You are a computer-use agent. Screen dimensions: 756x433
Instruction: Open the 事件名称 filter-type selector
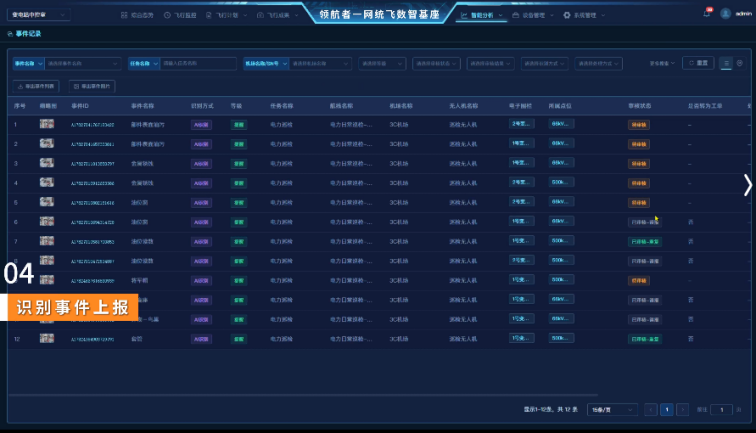click(28, 64)
